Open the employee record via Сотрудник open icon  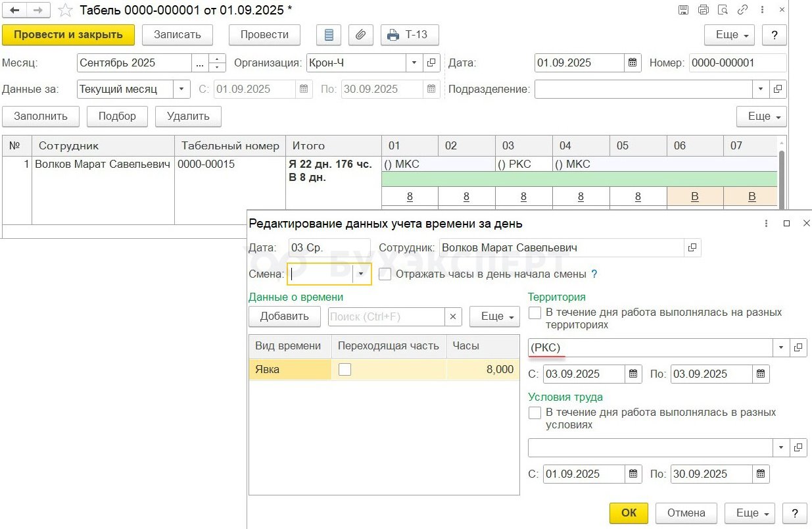tap(692, 248)
